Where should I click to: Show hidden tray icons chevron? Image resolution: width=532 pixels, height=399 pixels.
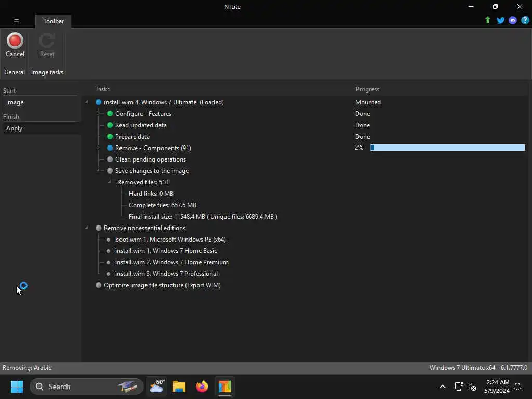tap(443, 387)
